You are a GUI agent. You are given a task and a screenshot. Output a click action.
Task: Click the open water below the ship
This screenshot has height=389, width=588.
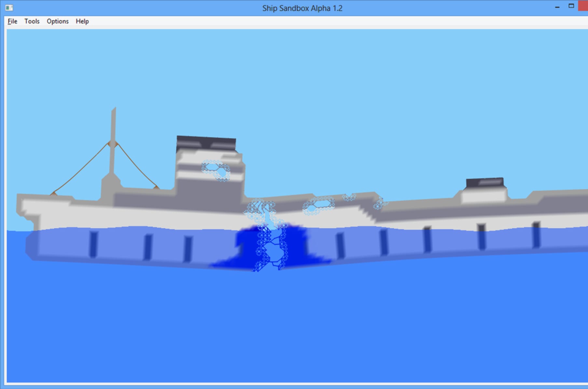pyautogui.click(x=293, y=325)
